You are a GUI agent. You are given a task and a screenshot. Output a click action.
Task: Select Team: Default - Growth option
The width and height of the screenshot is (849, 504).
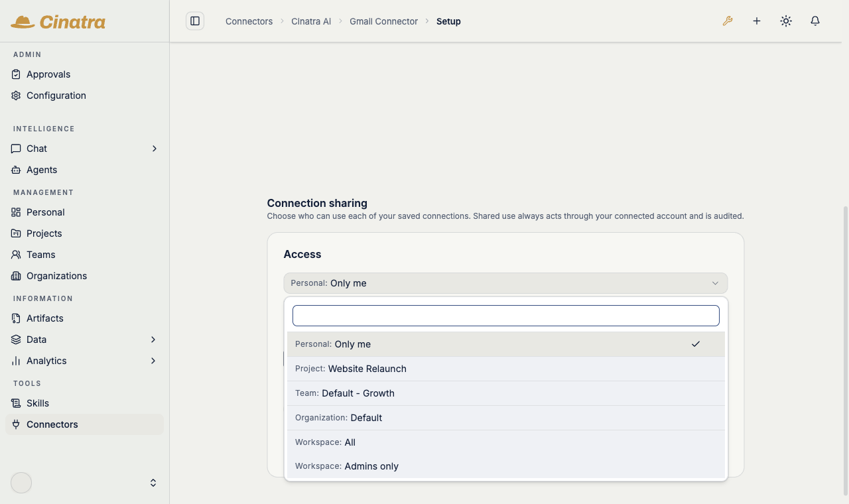tap(505, 393)
